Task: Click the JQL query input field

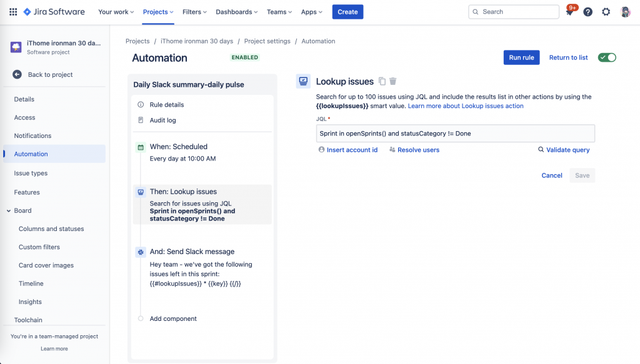Action: point(455,134)
